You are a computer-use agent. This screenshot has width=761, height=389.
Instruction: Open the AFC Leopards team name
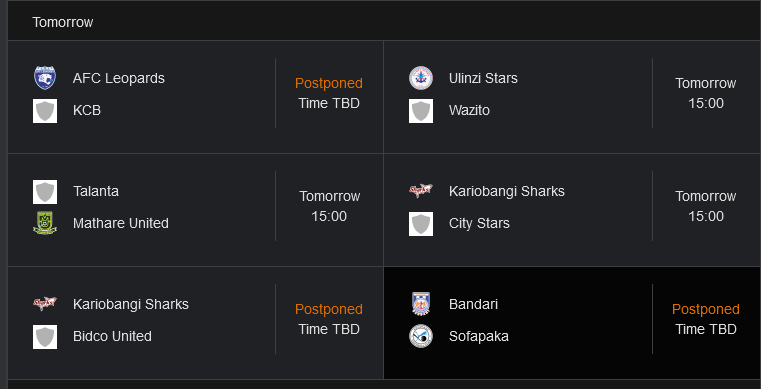pos(118,78)
